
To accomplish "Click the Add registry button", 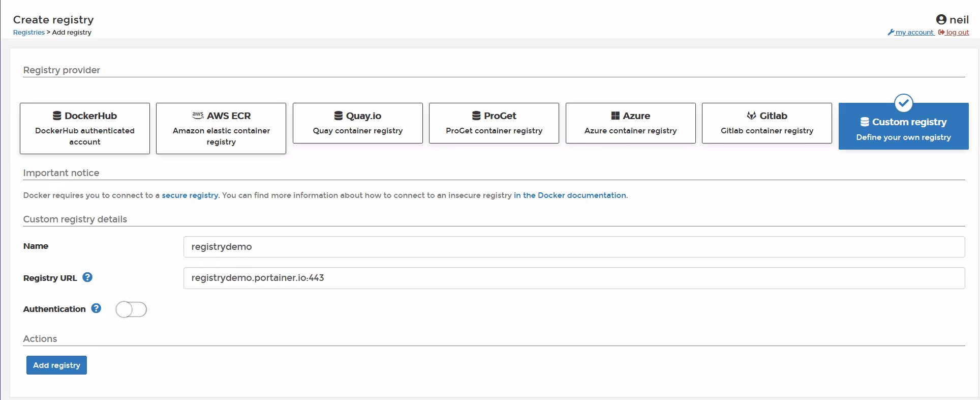I will click(56, 365).
